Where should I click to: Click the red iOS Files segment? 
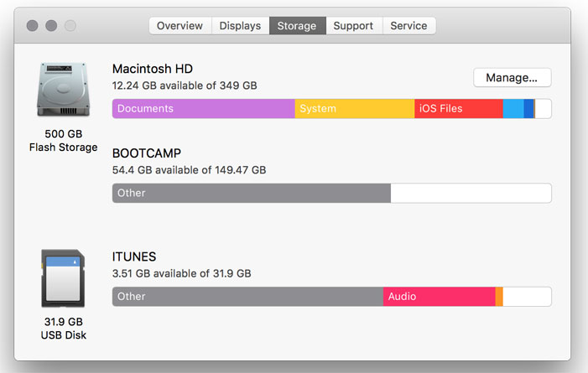(459, 109)
